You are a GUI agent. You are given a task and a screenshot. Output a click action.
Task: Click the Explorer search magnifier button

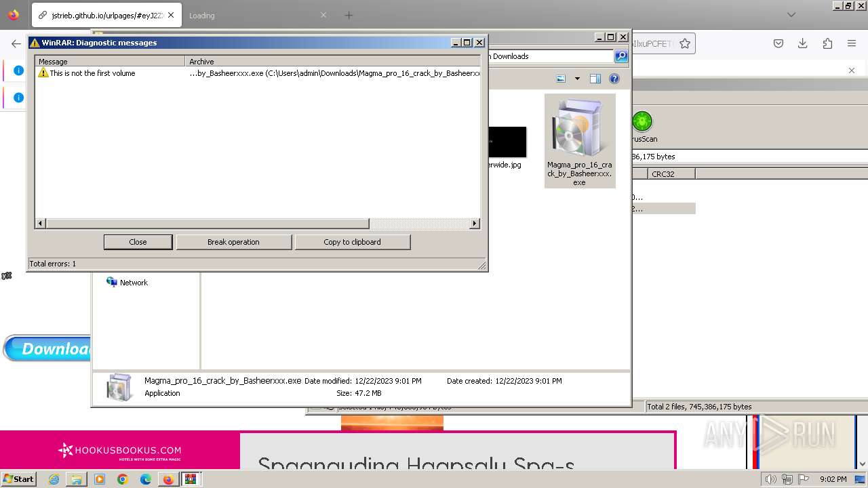[621, 56]
